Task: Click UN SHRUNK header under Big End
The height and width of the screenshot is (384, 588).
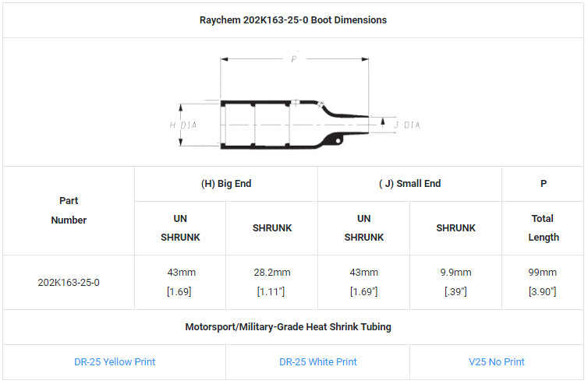Action: (x=180, y=227)
